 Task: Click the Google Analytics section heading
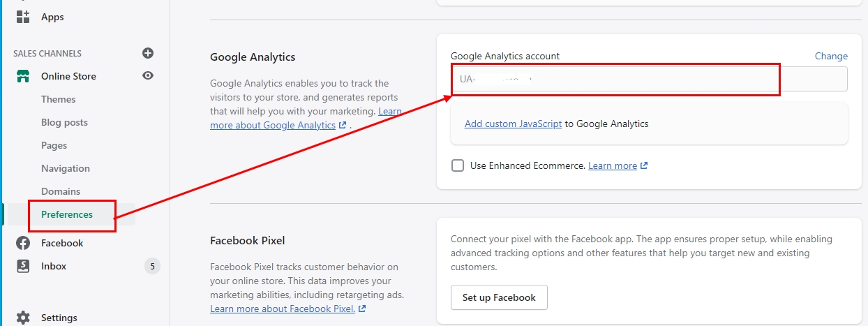click(x=253, y=57)
